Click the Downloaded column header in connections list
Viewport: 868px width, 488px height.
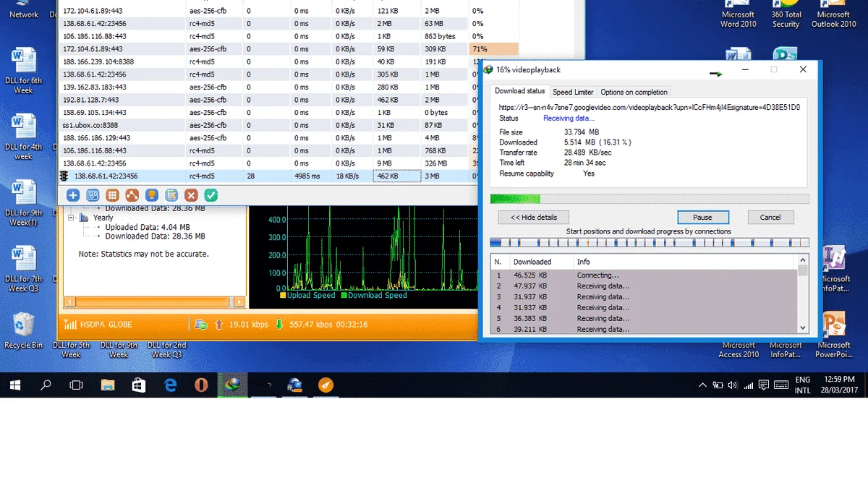(541, 262)
